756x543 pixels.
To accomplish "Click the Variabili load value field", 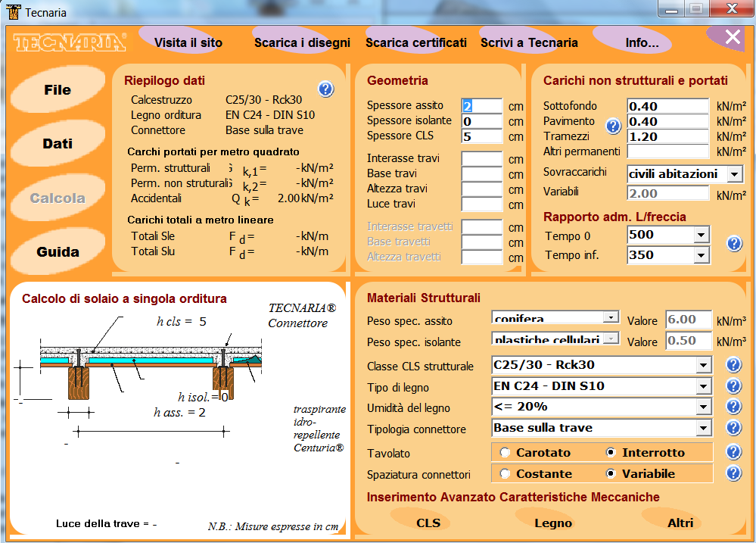I will [x=668, y=193].
